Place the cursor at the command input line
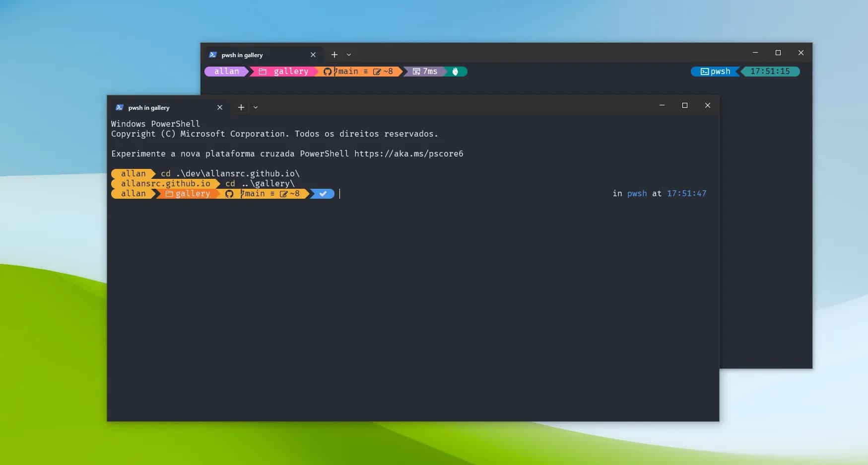This screenshot has height=465, width=868. [340, 194]
